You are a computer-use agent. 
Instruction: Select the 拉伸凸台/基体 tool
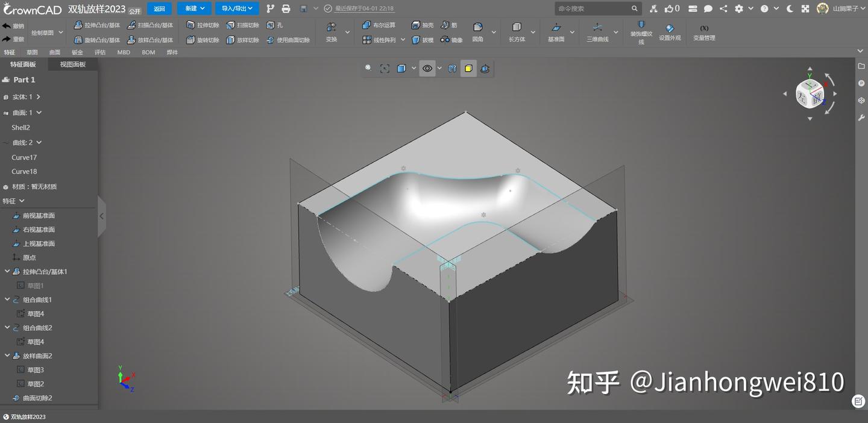[x=96, y=25]
